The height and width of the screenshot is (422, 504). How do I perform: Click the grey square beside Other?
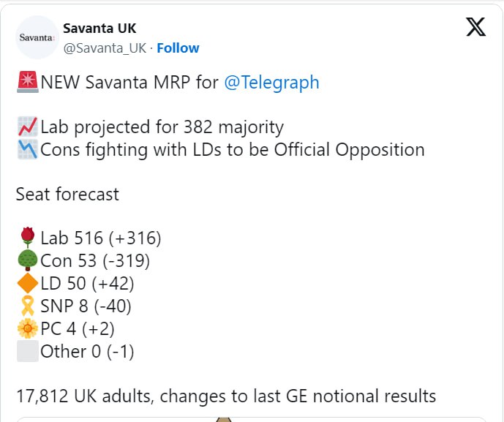pyautogui.click(x=27, y=351)
